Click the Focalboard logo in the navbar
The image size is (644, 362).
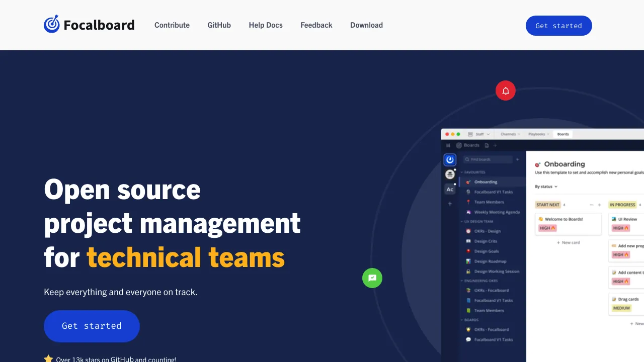click(x=89, y=25)
